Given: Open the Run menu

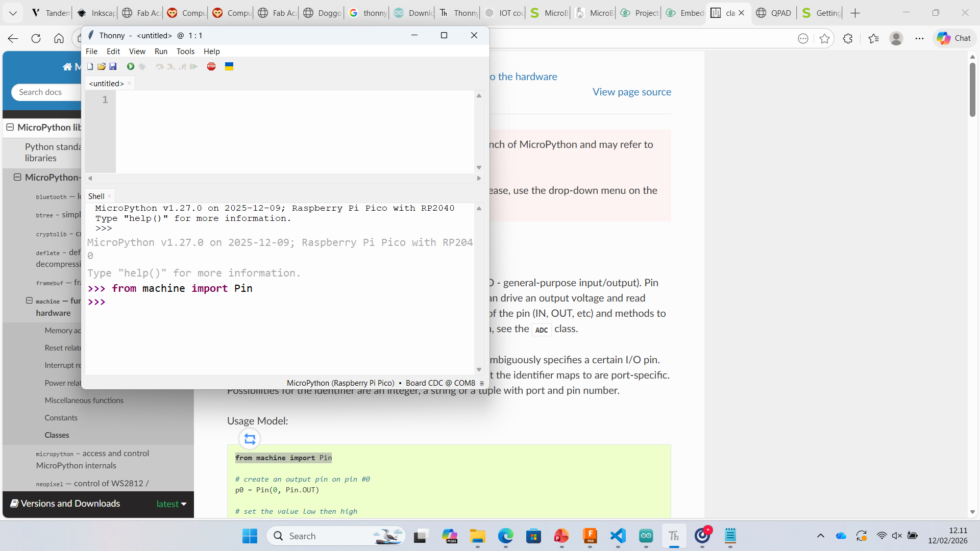Looking at the screenshot, I should (x=161, y=51).
